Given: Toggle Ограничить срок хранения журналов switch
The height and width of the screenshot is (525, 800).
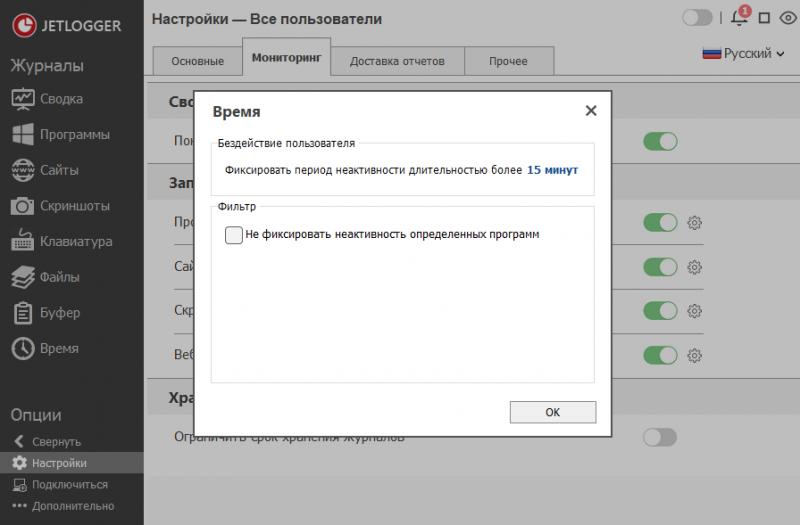Looking at the screenshot, I should (x=660, y=437).
